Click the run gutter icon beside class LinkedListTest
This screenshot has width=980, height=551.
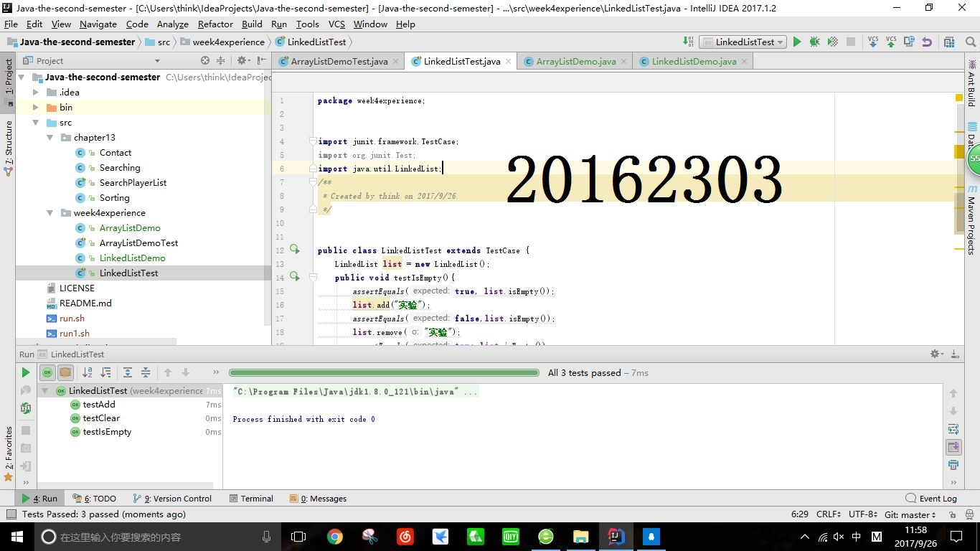tap(294, 250)
